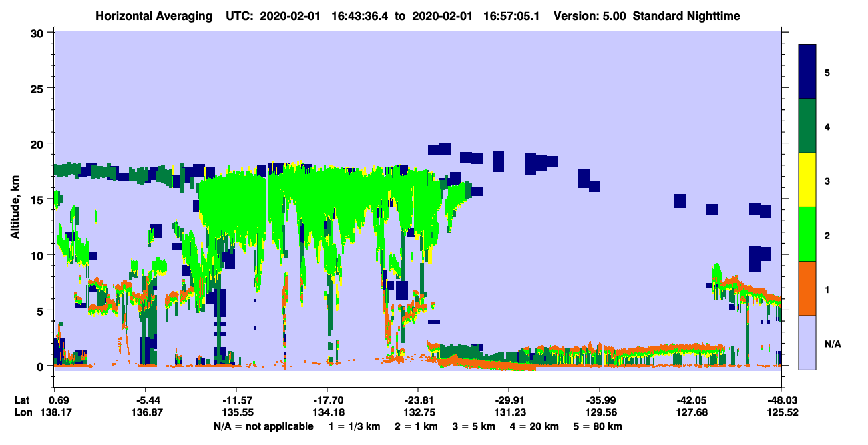Click the bright green level 2 legend swatch
This screenshot has height=445, width=868.
[x=807, y=234]
